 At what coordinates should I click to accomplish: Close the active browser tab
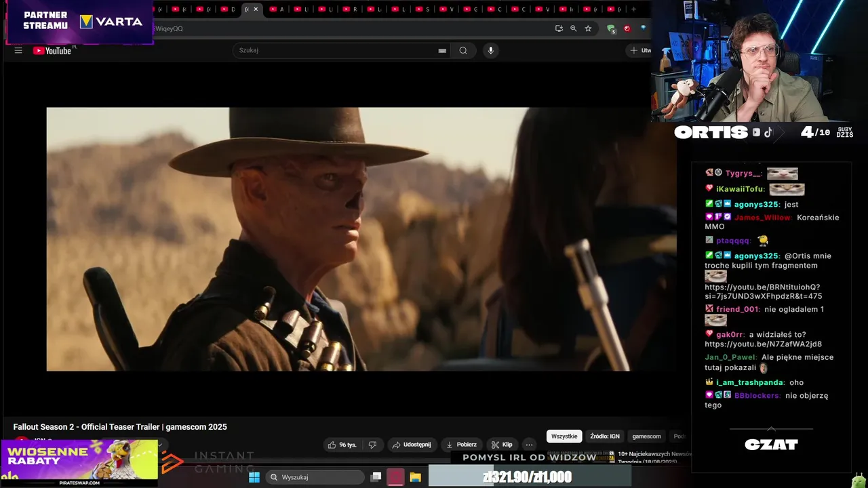click(256, 9)
